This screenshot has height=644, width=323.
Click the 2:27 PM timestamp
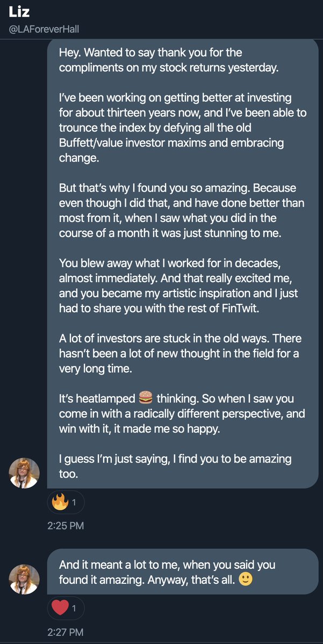[66, 632]
